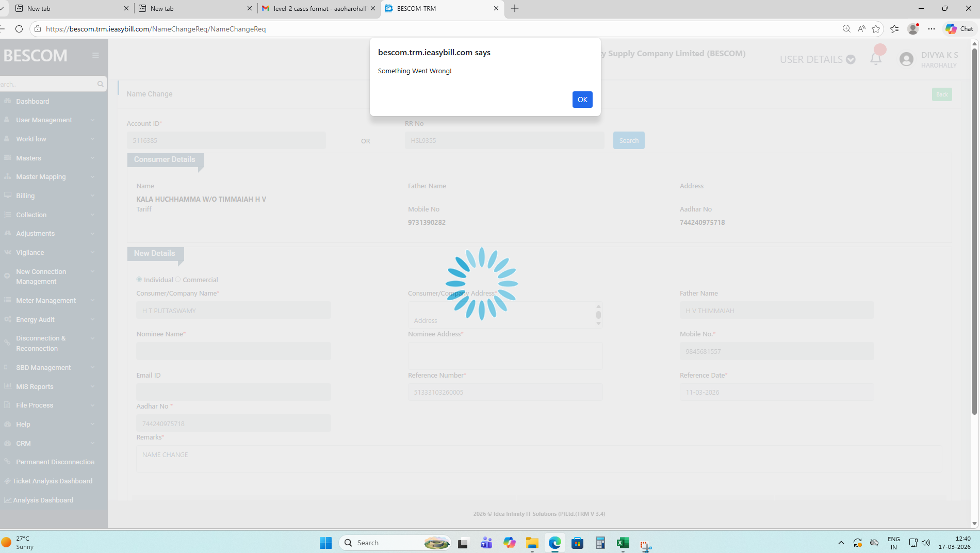Click the sidebar search magnifier icon

pyautogui.click(x=100, y=84)
